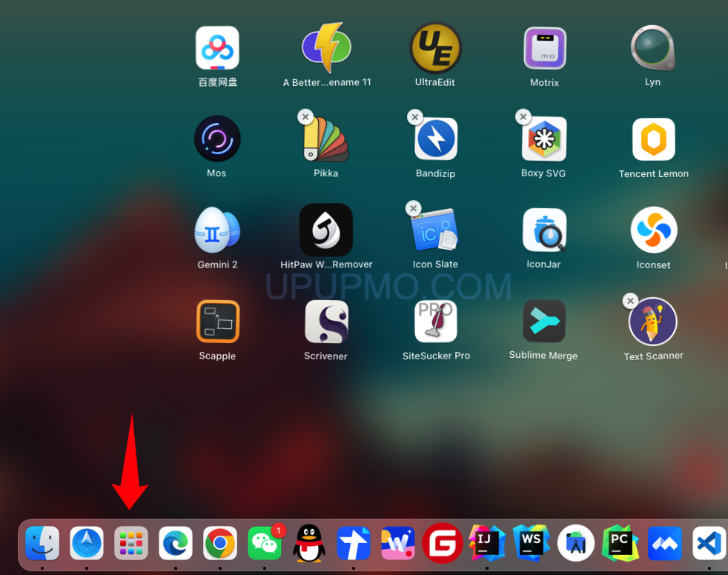Open the colorful W app in the Dock
Viewport: 728px width, 575px height.
[x=398, y=543]
